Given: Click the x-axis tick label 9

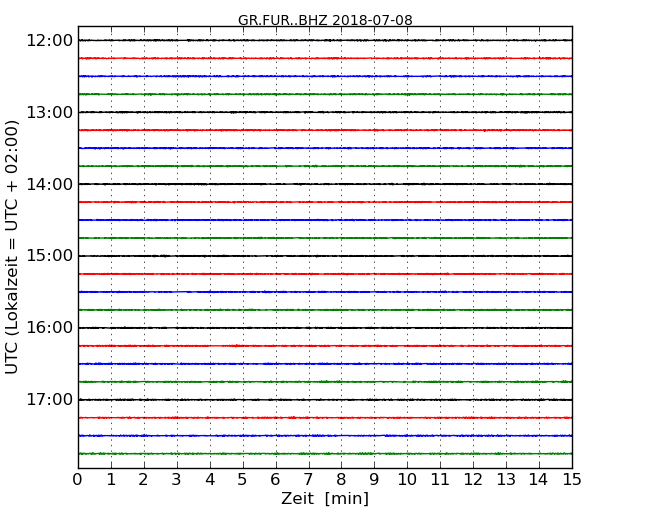Looking at the screenshot, I should click(x=374, y=480).
